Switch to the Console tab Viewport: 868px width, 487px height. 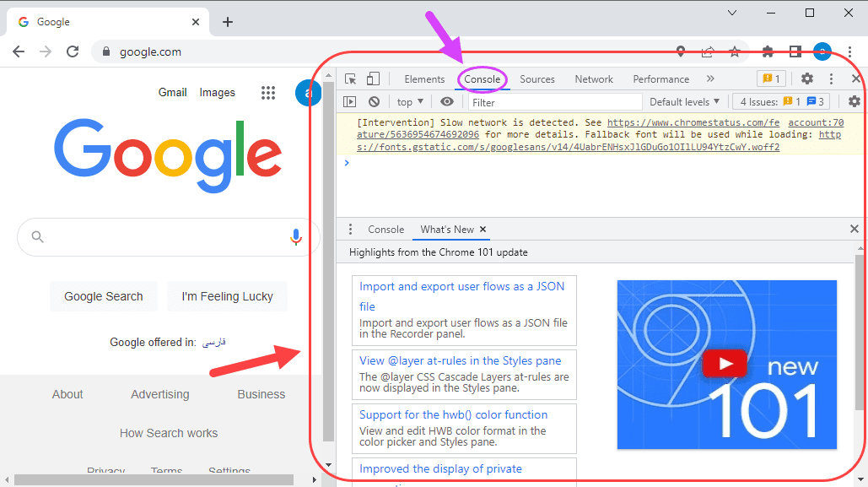(483, 79)
